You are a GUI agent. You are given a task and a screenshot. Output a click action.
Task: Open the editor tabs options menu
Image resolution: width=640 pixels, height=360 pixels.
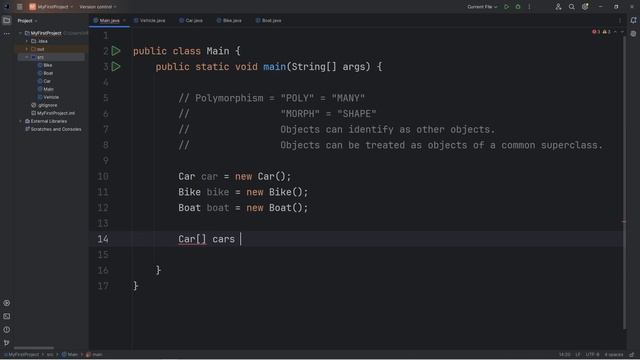(x=620, y=20)
